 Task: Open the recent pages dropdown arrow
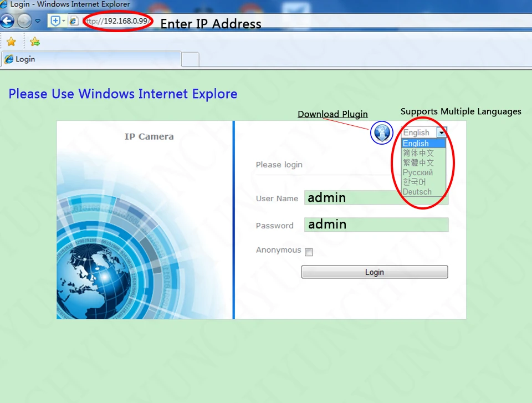tap(38, 21)
